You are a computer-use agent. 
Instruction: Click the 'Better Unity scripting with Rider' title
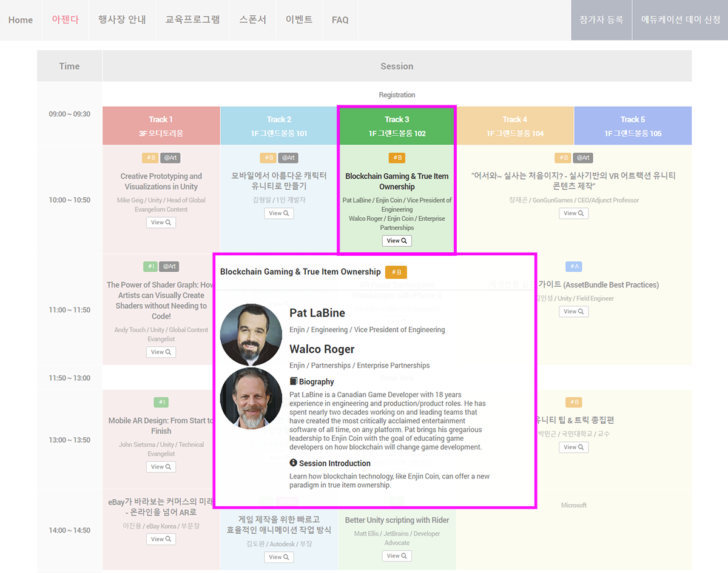[x=397, y=520]
